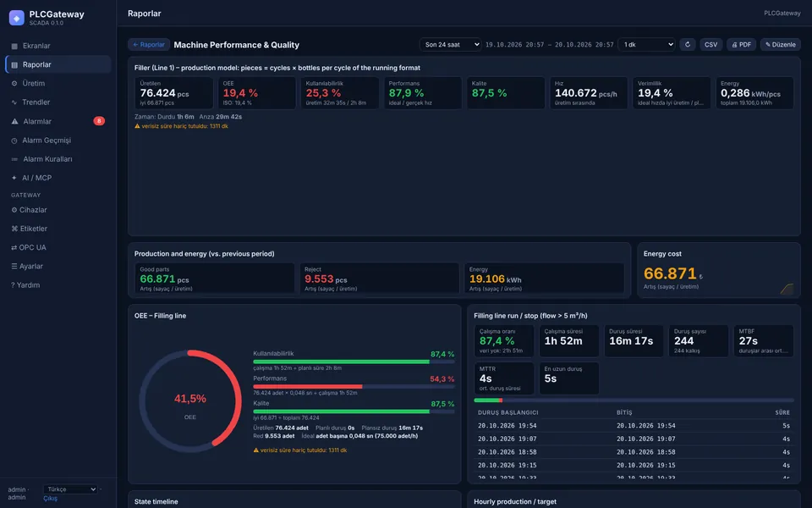Click the MTBF 27s tile
Viewport: 812px width, 508px height.
763,341
